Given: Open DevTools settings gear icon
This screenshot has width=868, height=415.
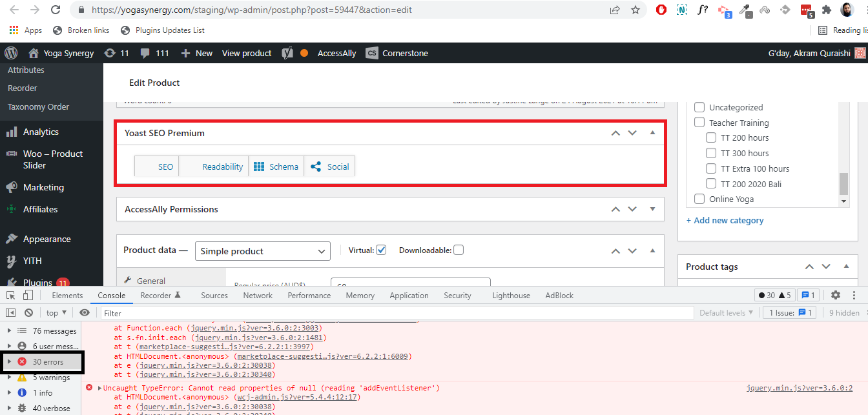Looking at the screenshot, I should pos(836,295).
